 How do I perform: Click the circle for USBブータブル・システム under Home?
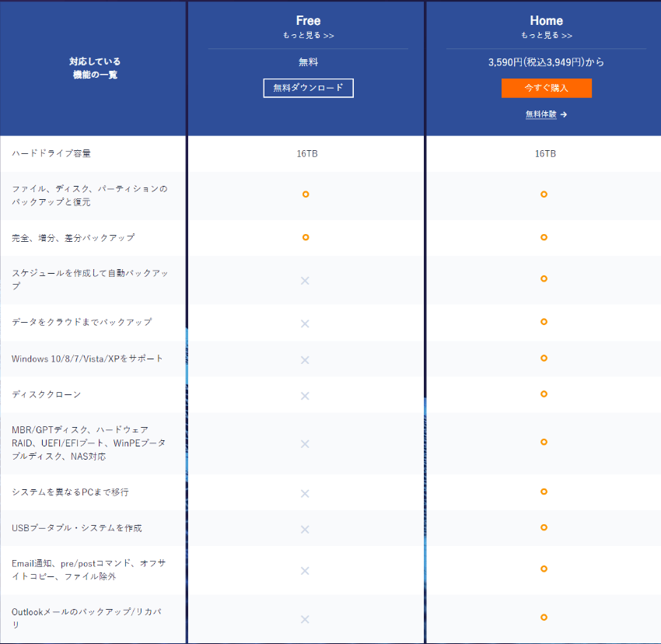point(544,528)
